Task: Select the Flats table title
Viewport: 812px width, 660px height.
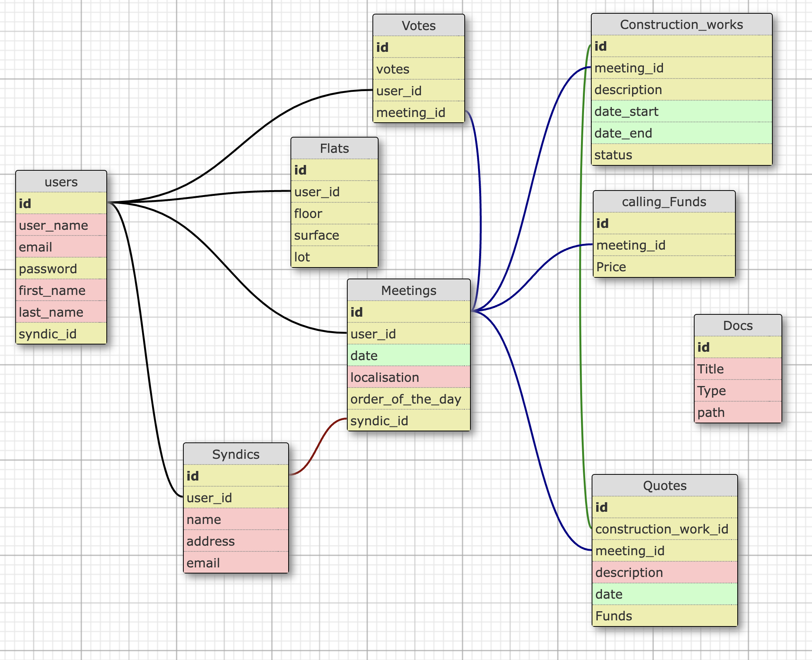Action: (x=334, y=148)
